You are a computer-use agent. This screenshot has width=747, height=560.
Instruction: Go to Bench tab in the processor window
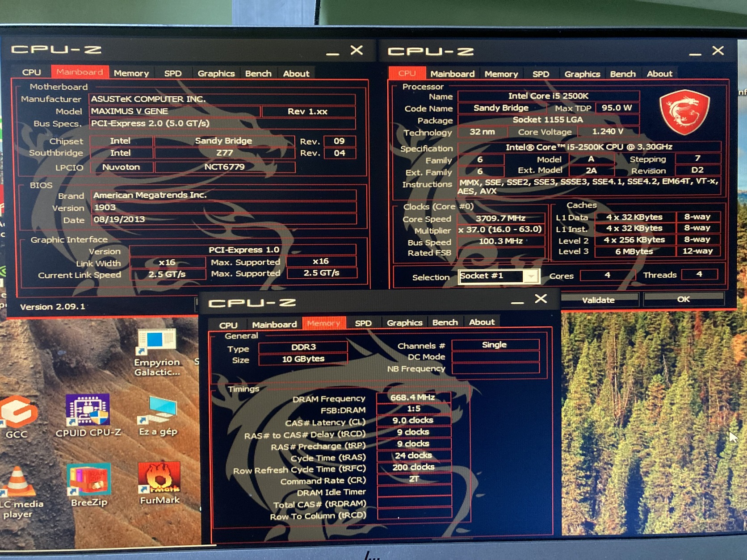(x=623, y=74)
